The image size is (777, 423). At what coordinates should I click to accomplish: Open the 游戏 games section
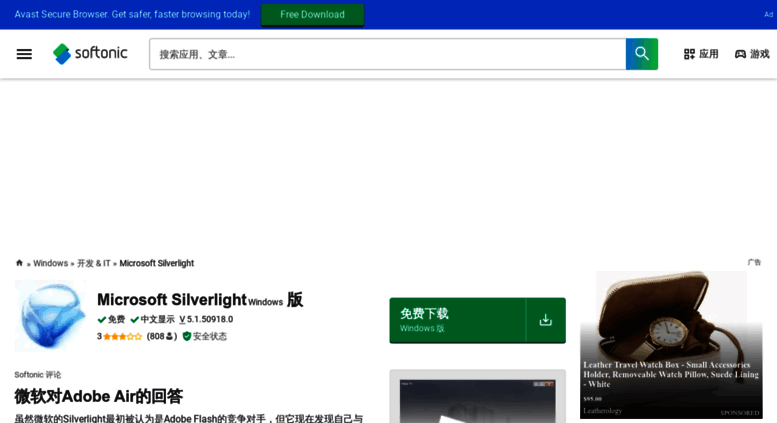(752, 54)
